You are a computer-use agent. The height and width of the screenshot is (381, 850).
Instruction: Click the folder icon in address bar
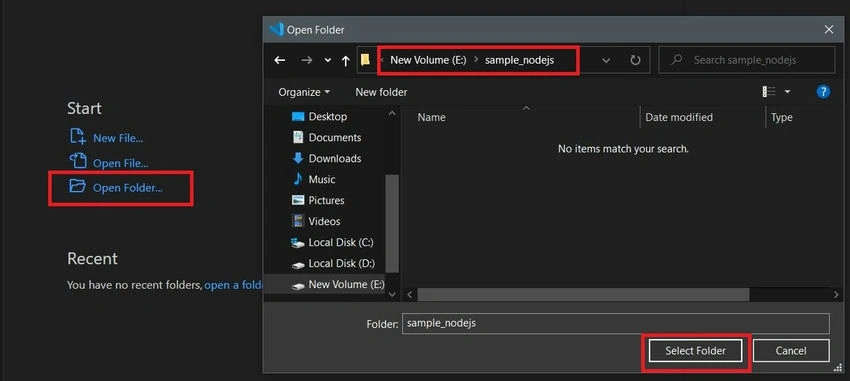[365, 60]
